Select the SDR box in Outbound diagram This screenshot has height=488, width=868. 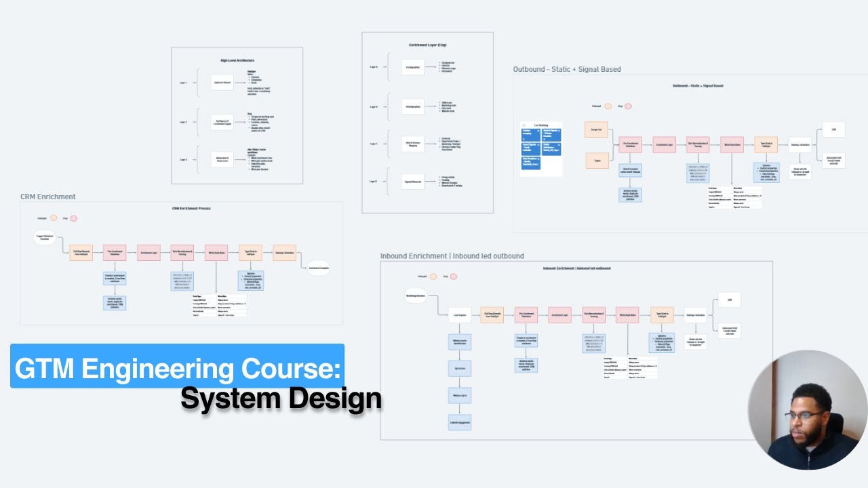coord(833,129)
